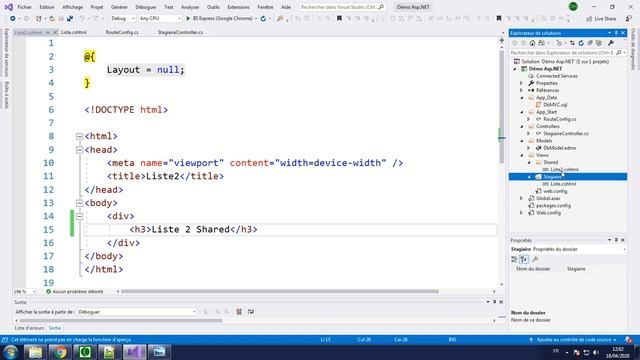This screenshot has height=360, width=640.
Task: Pin the Liste2.cshtml tab
Action: [48, 32]
